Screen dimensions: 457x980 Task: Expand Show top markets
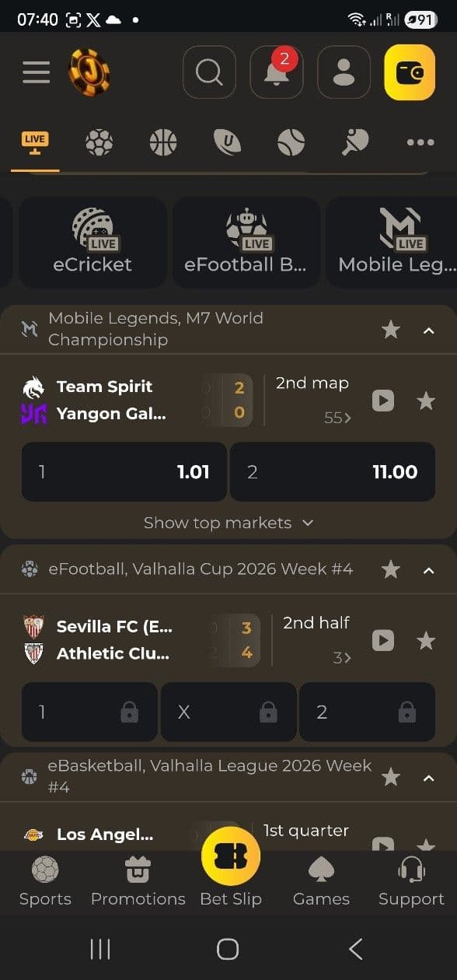[228, 523]
